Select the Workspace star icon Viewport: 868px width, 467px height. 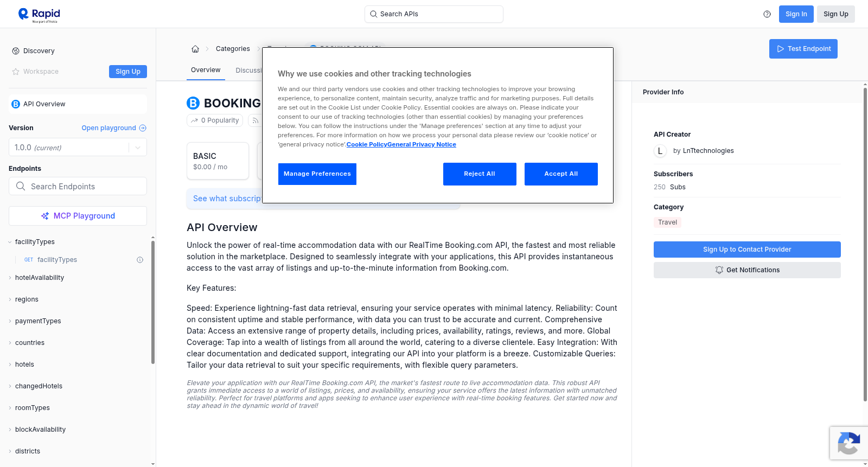tap(16, 72)
